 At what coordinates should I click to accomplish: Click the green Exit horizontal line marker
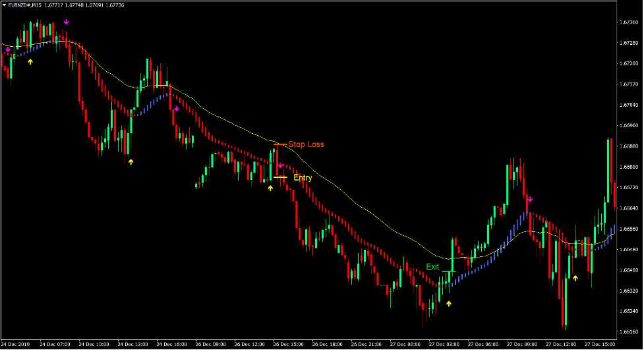tap(450, 272)
